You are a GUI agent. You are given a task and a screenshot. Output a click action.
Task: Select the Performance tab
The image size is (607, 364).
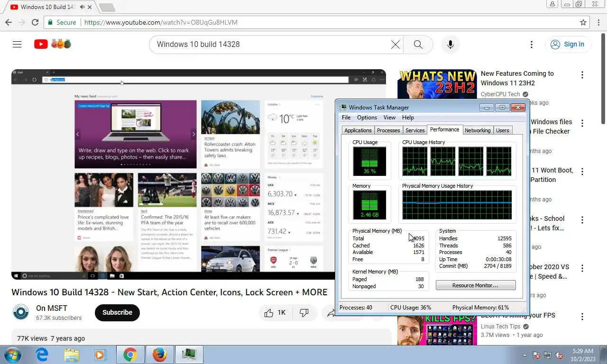(444, 129)
